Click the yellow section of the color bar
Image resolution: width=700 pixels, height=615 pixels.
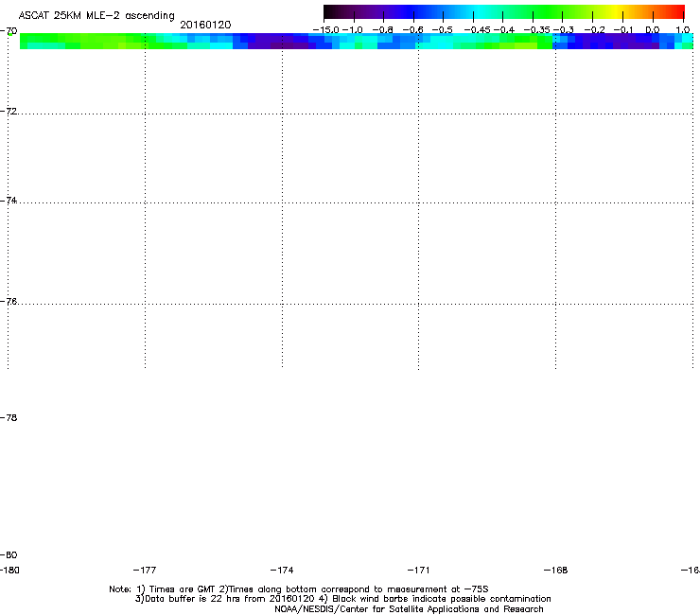point(615,12)
